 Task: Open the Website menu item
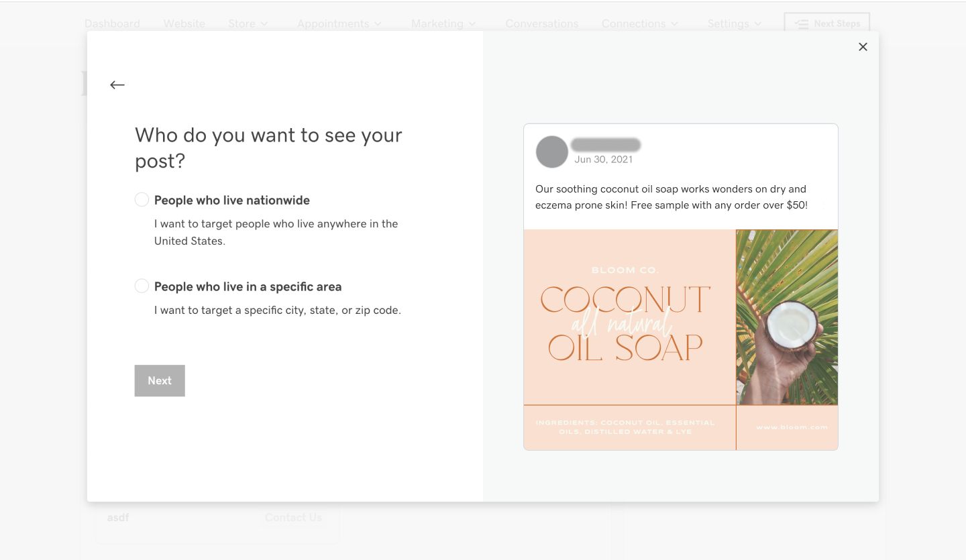pos(184,23)
